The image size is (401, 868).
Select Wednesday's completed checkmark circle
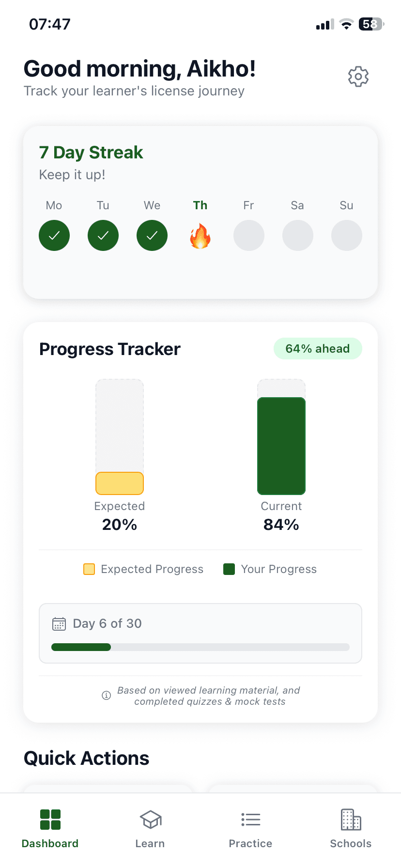click(152, 235)
